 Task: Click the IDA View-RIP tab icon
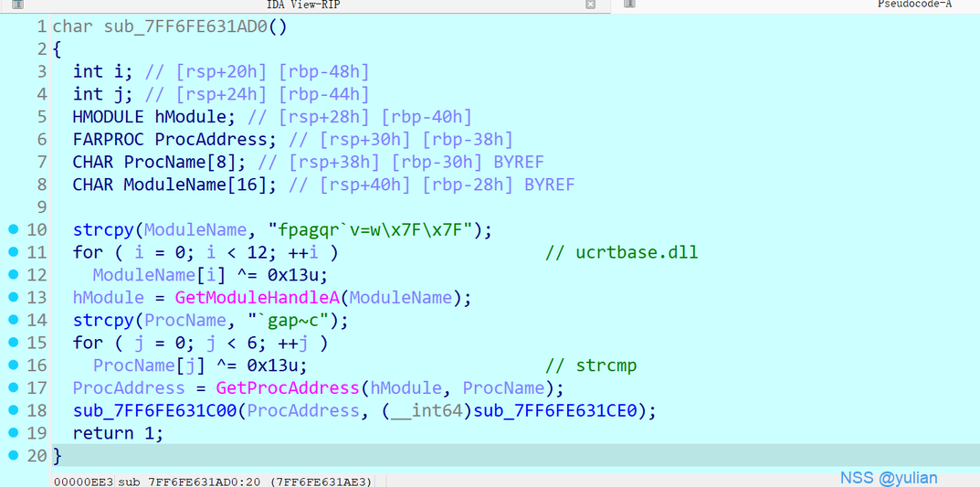pyautogui.click(x=17, y=5)
